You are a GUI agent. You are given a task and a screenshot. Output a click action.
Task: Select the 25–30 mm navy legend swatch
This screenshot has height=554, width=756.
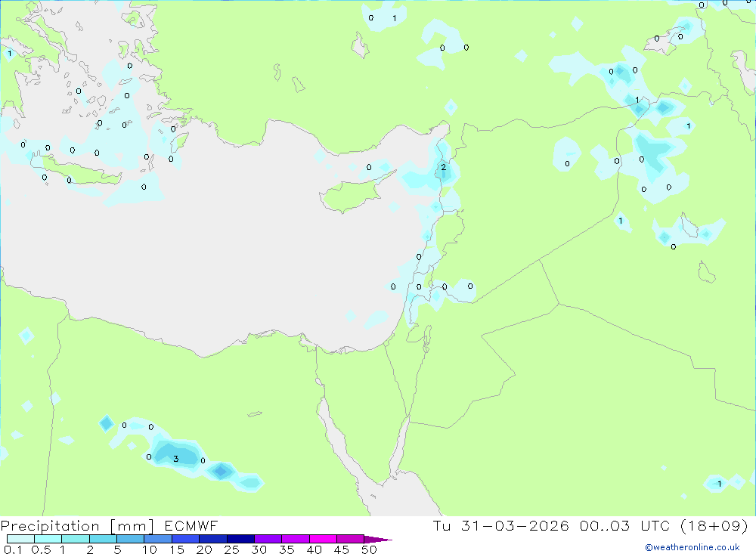pos(240,539)
